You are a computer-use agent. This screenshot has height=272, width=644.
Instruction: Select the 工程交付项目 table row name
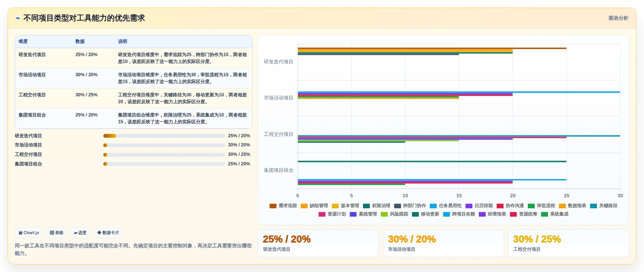tap(32, 95)
